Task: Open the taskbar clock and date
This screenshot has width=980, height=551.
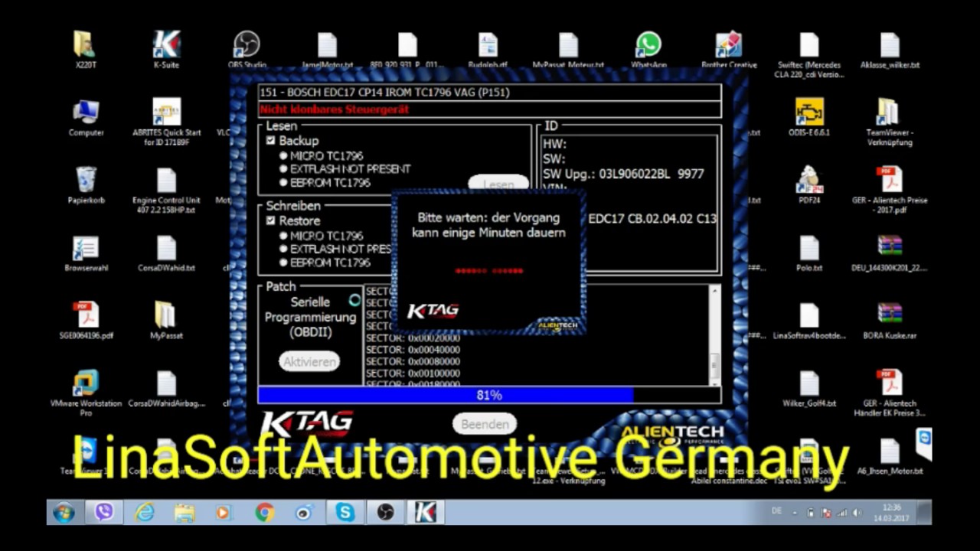Action: pyautogui.click(x=891, y=512)
